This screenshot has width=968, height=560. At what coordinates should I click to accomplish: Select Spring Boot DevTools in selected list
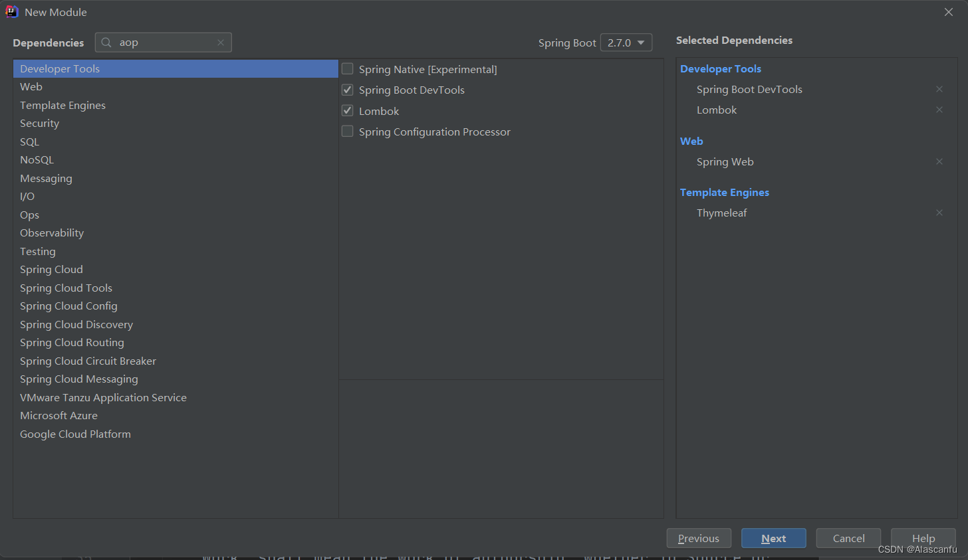[x=749, y=89]
